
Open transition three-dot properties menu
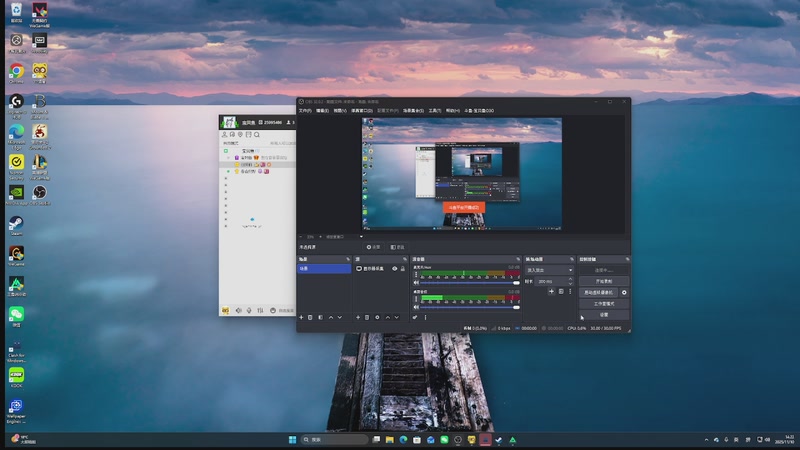(570, 291)
